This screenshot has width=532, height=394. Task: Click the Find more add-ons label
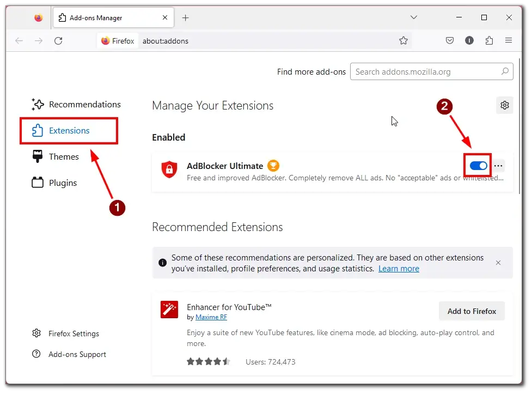point(311,72)
